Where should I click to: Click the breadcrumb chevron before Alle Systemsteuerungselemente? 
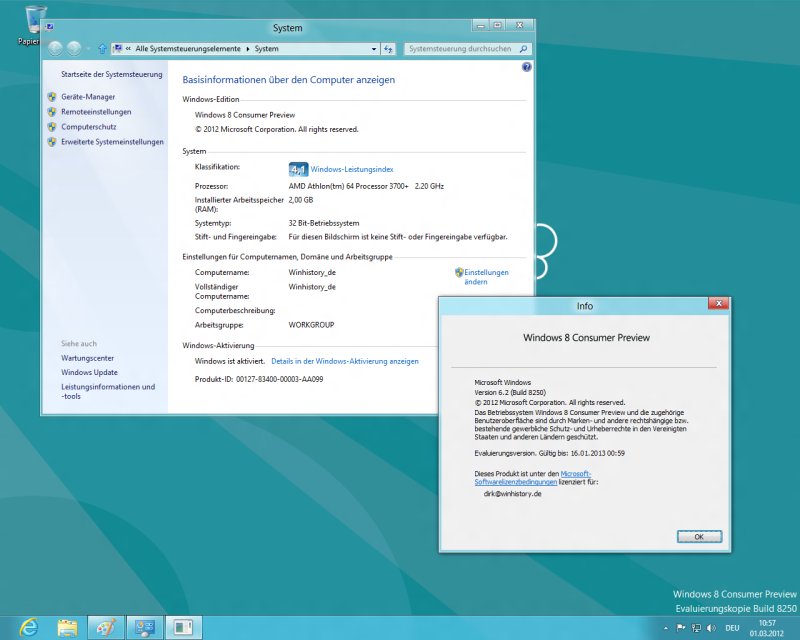129,49
